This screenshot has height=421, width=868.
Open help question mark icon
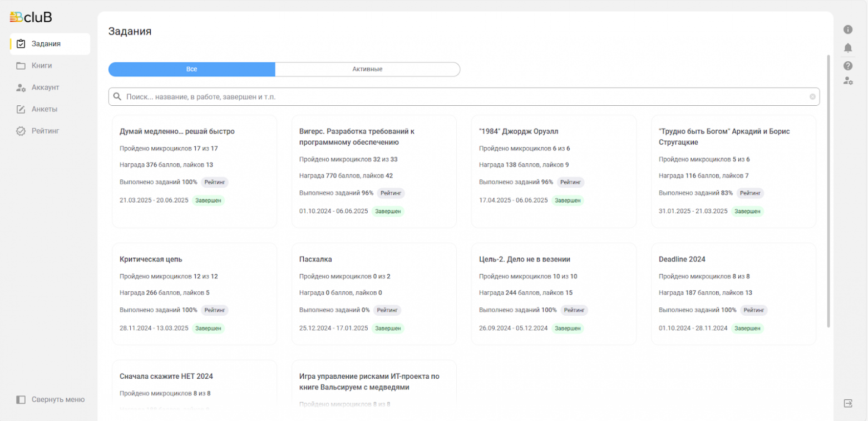pos(848,66)
